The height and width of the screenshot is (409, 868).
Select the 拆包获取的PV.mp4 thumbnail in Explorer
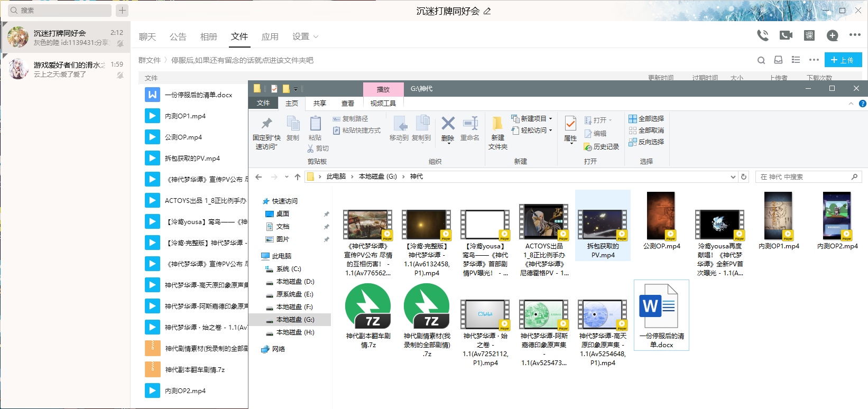[603, 226]
